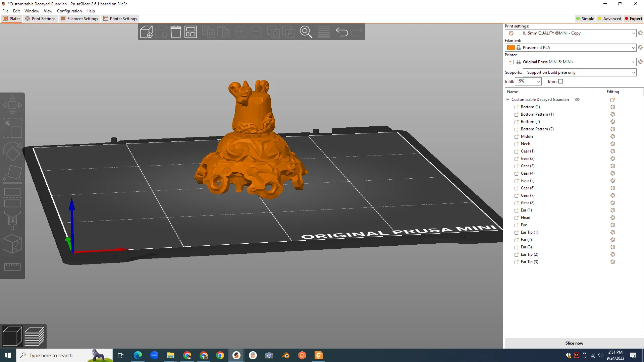This screenshot has width=644, height=362.
Task: Click the Arrange objects icon
Action: coord(191,32)
